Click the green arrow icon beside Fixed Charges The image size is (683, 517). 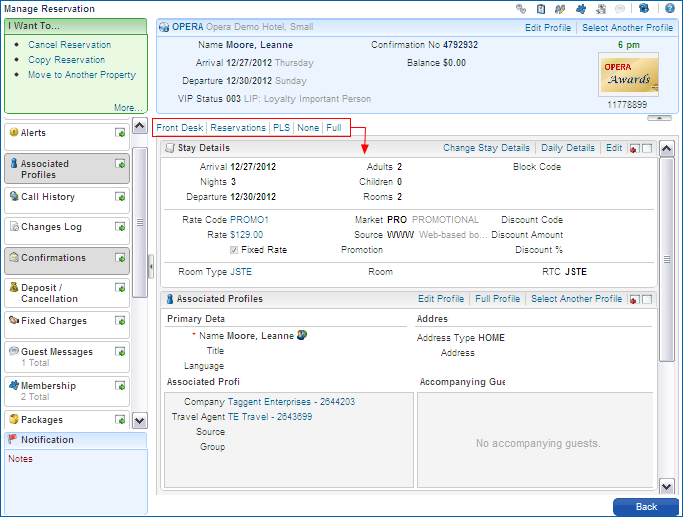click(120, 321)
